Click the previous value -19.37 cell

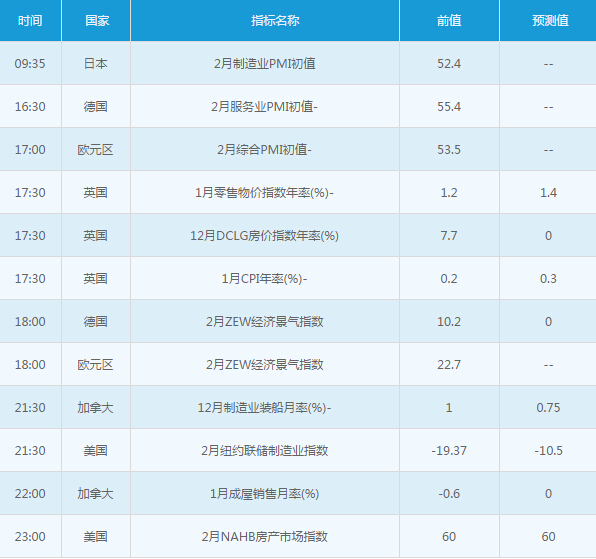tap(449, 450)
